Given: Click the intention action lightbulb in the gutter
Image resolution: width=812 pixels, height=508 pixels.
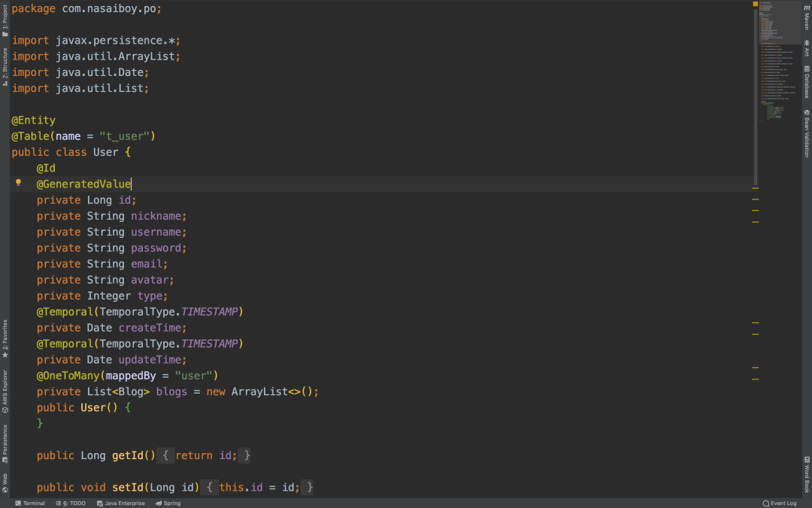Looking at the screenshot, I should pos(18,184).
